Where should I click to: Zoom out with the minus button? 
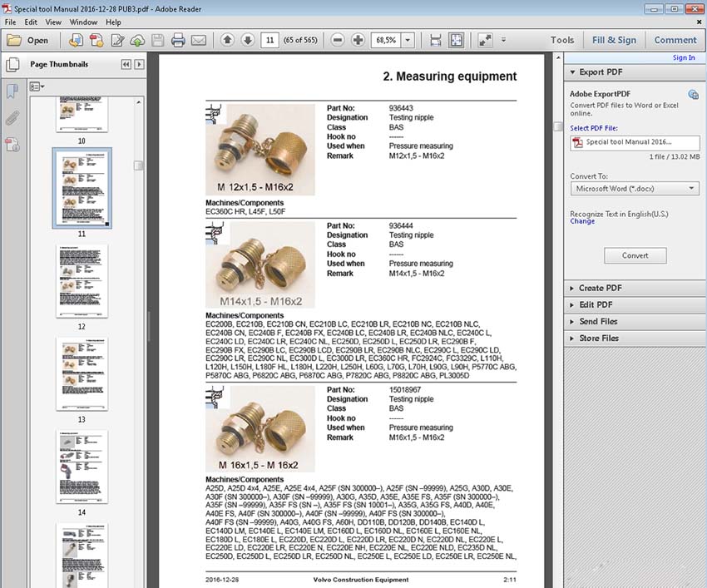click(x=337, y=40)
